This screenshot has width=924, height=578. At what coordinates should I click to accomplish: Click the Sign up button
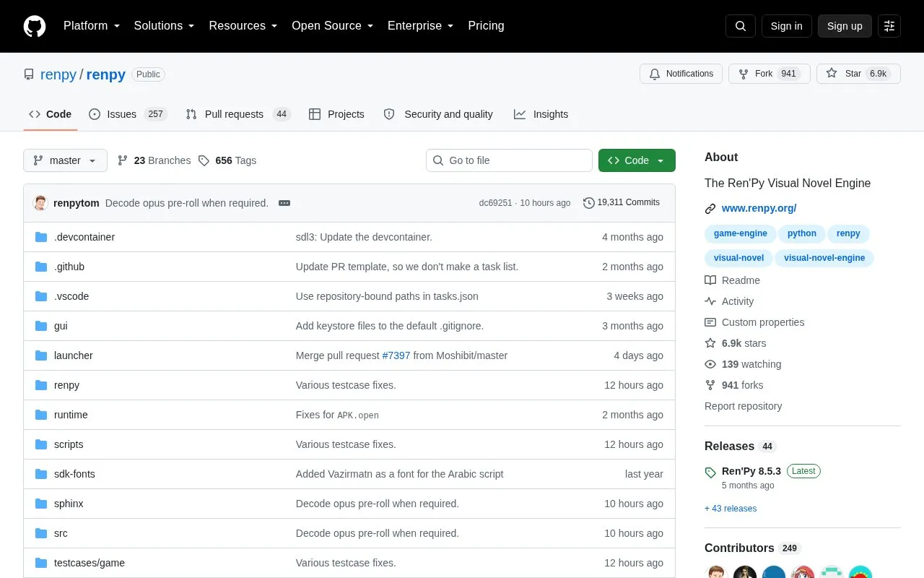(x=845, y=26)
